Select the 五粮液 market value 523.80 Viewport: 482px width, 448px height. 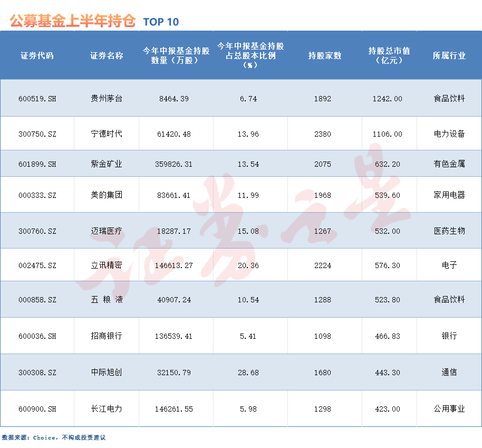point(388,300)
